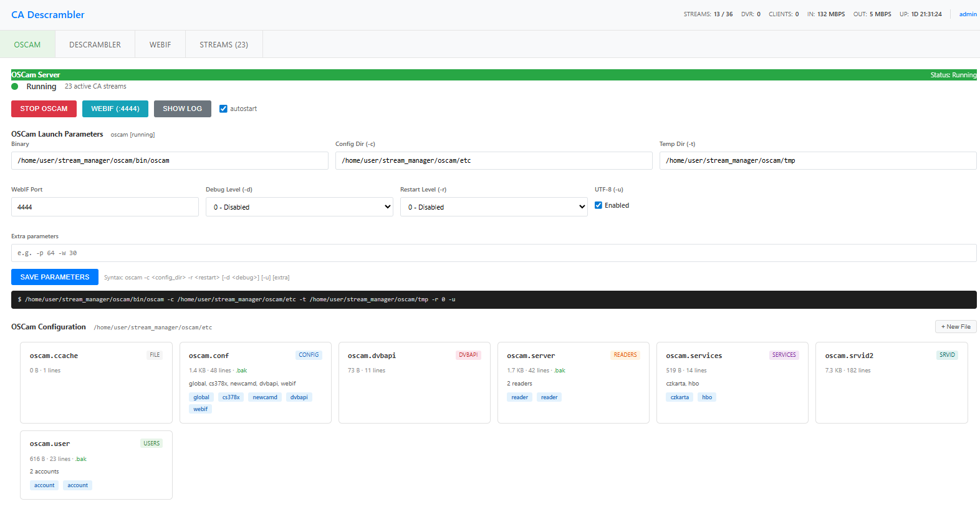Click the READERS badge on oscam.server
This screenshot has width=980, height=519.
pos(625,355)
